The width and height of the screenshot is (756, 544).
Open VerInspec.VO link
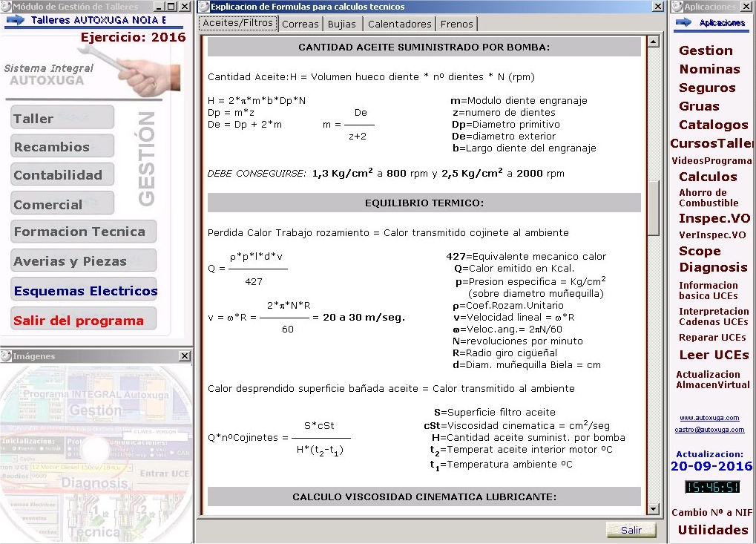(x=712, y=235)
